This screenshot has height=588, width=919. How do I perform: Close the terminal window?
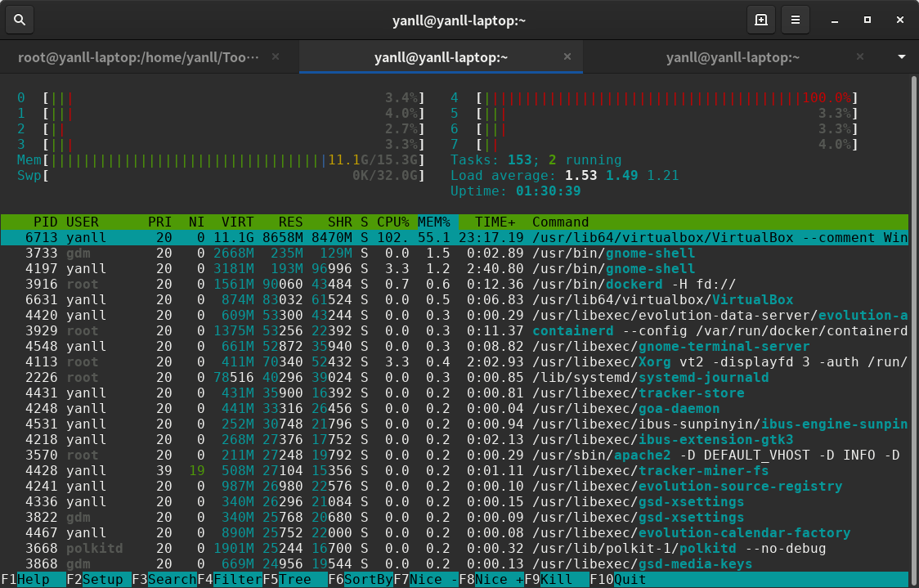900,20
